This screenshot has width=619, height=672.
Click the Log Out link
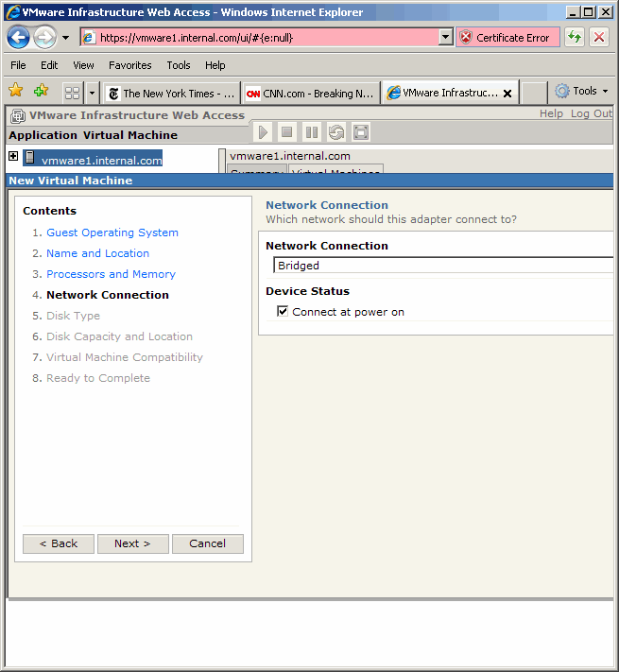tap(592, 113)
